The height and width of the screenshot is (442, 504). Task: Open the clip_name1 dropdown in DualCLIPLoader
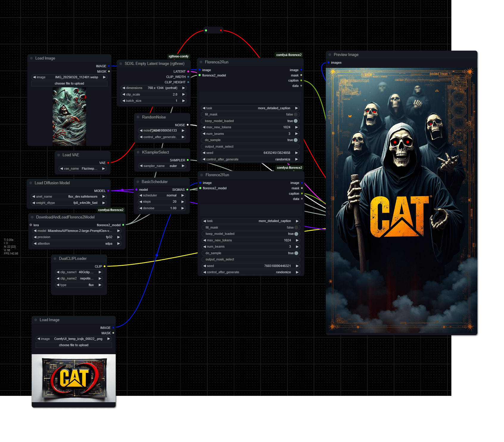79,272
